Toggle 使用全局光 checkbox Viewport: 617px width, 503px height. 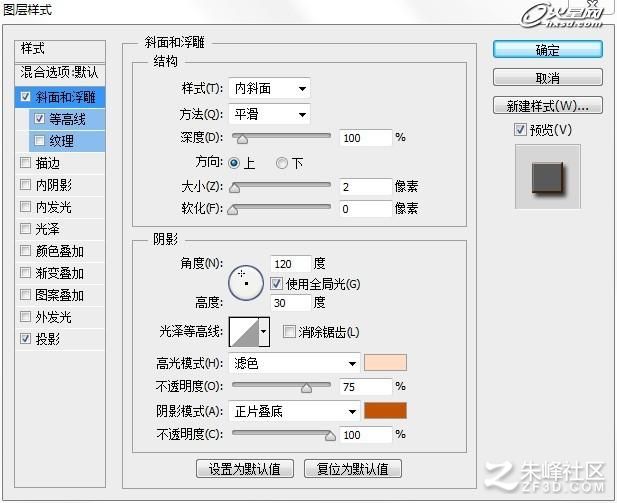point(276,283)
